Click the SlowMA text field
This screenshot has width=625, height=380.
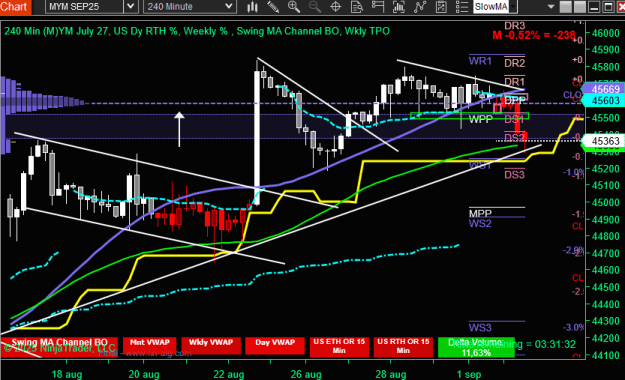[491, 6]
